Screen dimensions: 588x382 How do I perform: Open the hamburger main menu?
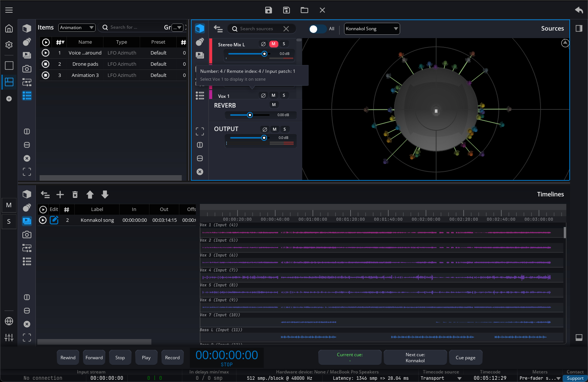point(9,10)
